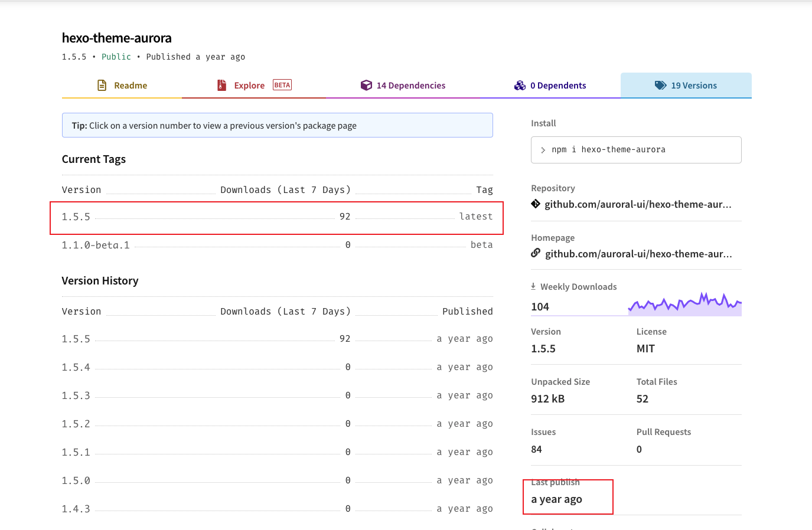The image size is (812, 530).
Task: Click the Total Files value 52
Action: [x=643, y=399]
